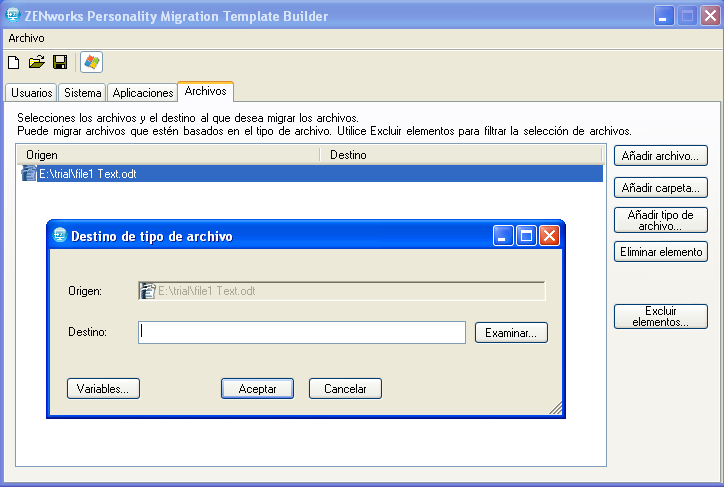Click Cancelar in the dialog

pos(345,389)
